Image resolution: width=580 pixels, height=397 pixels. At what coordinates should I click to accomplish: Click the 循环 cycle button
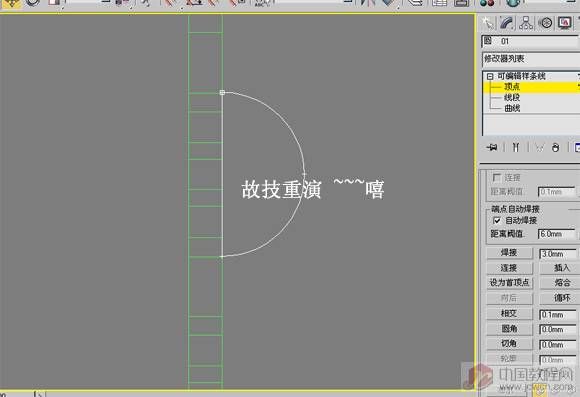tap(560, 298)
